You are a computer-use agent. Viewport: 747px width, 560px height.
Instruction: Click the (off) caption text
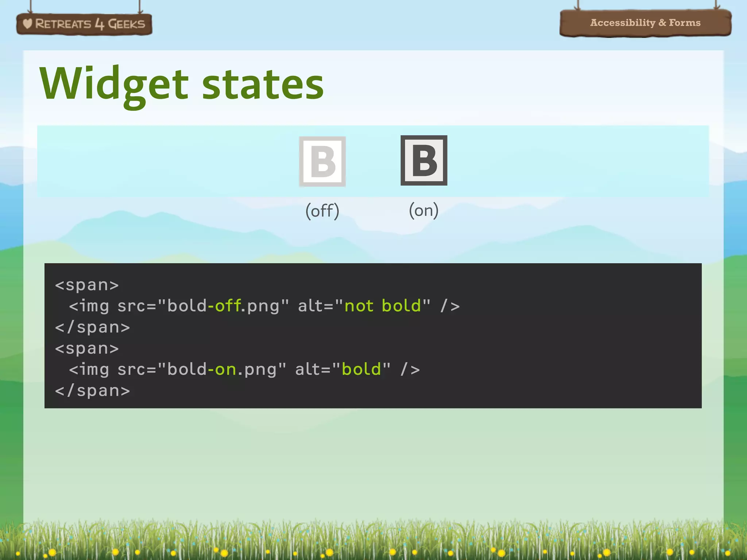(x=322, y=211)
